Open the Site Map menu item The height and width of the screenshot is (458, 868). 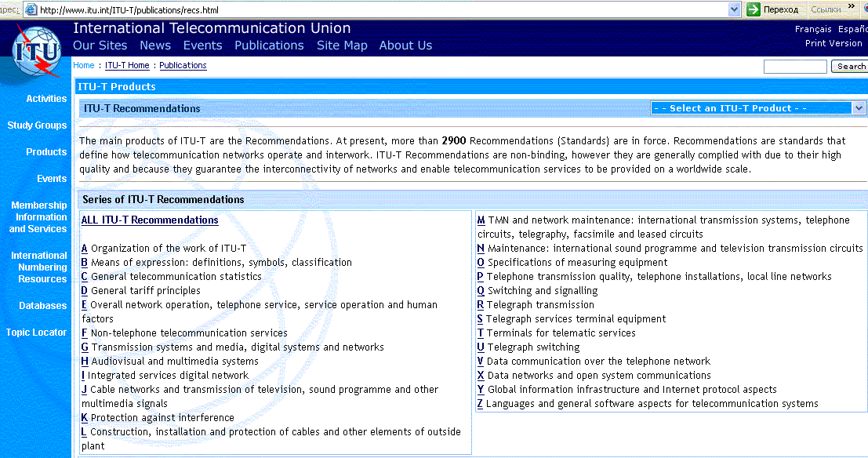[x=342, y=45]
